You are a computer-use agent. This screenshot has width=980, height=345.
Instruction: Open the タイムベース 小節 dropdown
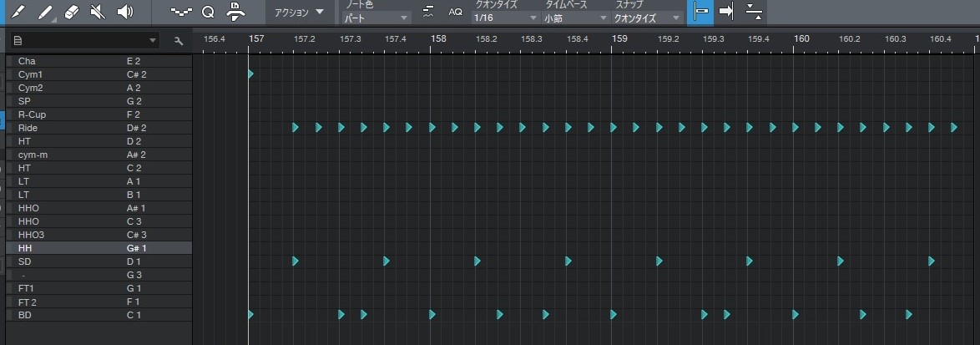576,18
